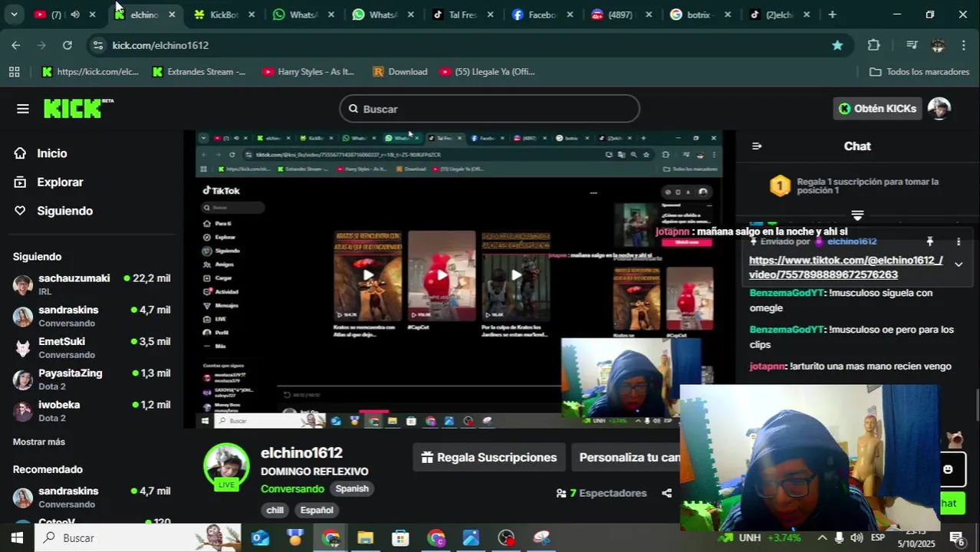Click the KICK logo
The image size is (980, 552).
pos(77,108)
